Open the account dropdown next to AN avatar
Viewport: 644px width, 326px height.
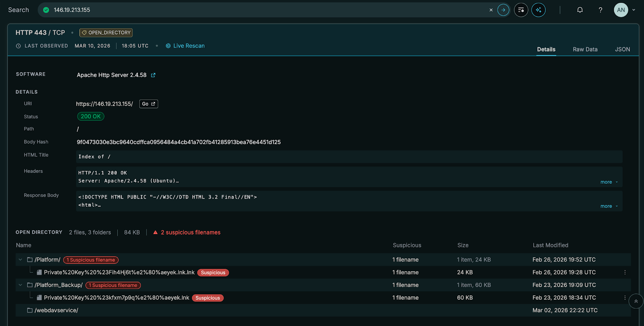634,10
